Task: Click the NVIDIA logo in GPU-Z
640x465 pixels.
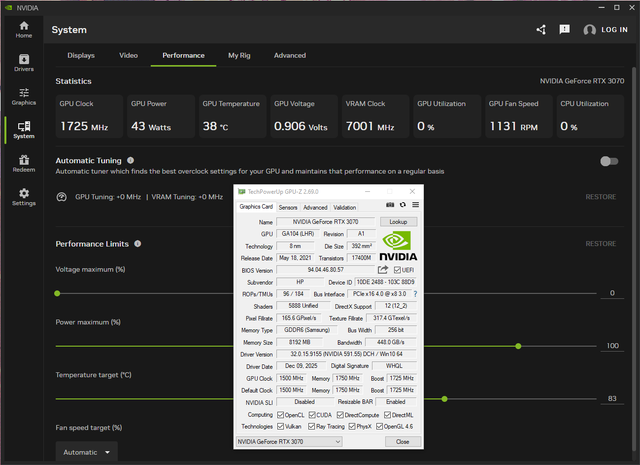Action: tap(398, 246)
